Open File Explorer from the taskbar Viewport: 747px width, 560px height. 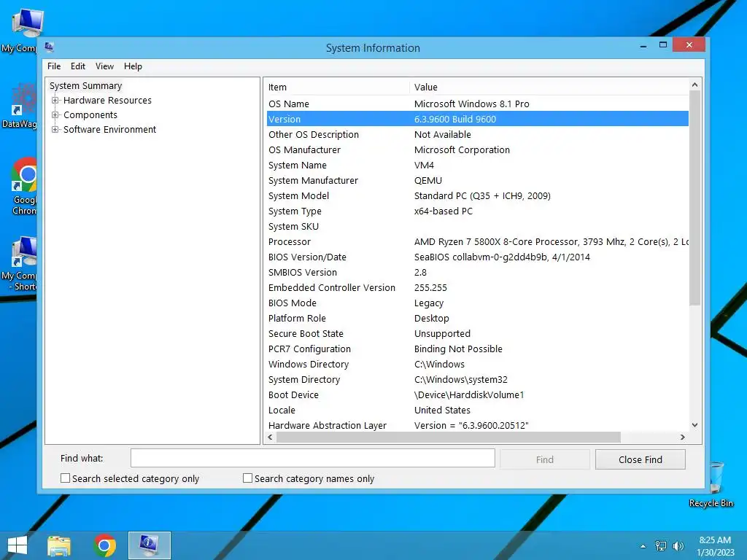pos(59,545)
